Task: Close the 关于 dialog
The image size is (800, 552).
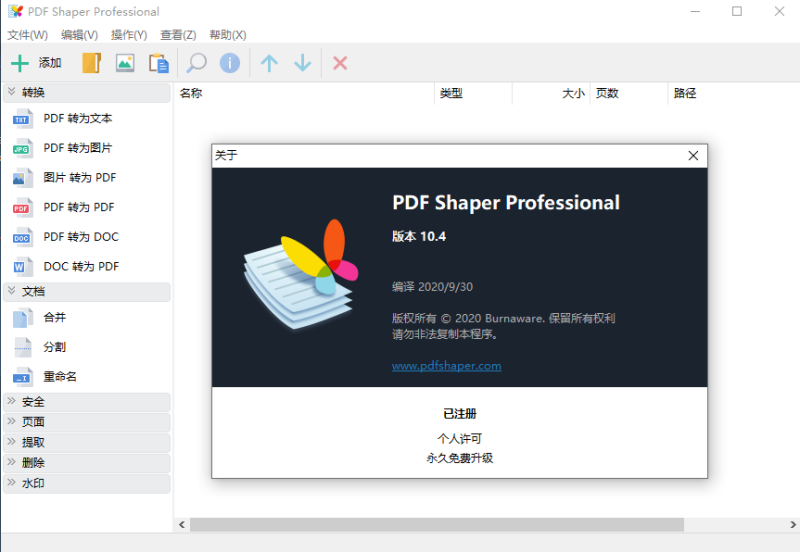Action: pos(693,156)
